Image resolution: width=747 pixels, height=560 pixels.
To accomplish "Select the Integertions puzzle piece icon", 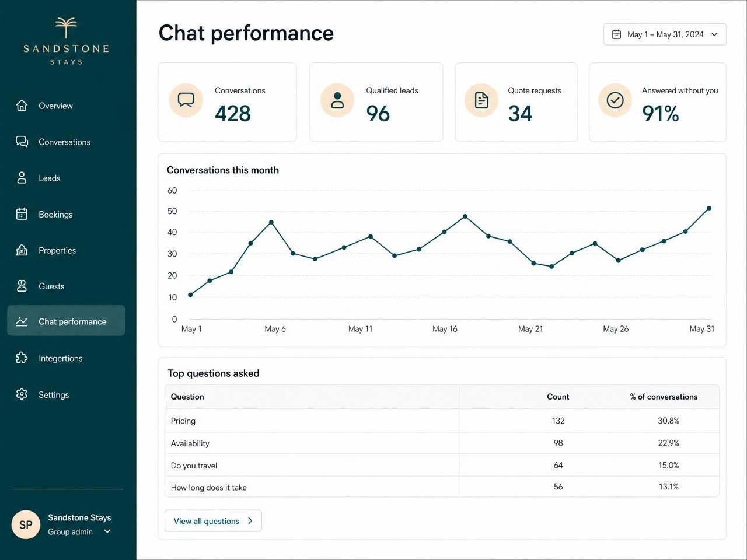I will click(22, 358).
